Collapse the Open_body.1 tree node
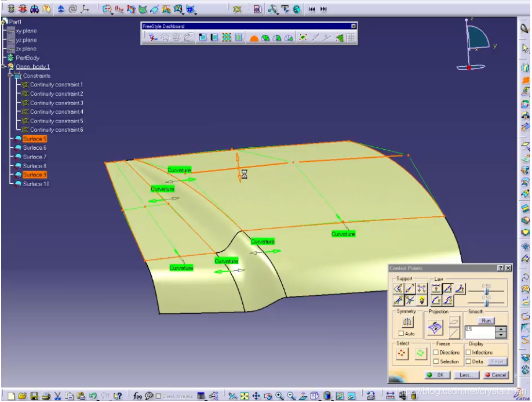 click(x=4, y=67)
